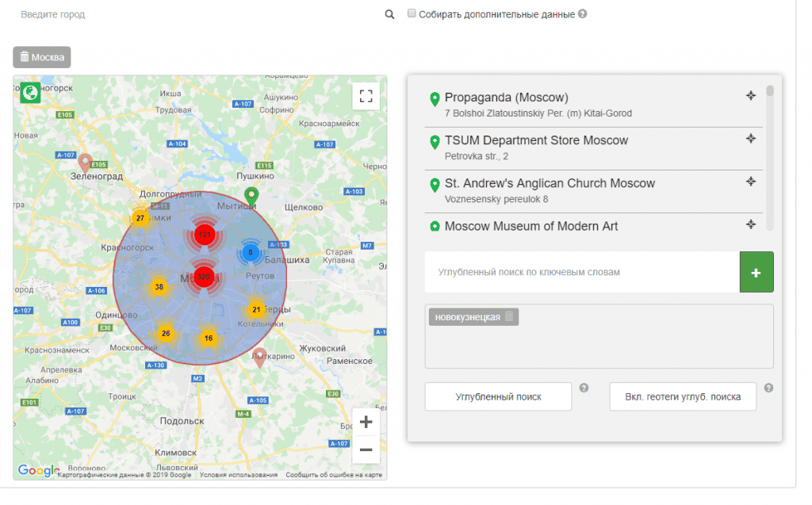Click the city name input field
This screenshot has width=812, height=505.
pyautogui.click(x=198, y=14)
